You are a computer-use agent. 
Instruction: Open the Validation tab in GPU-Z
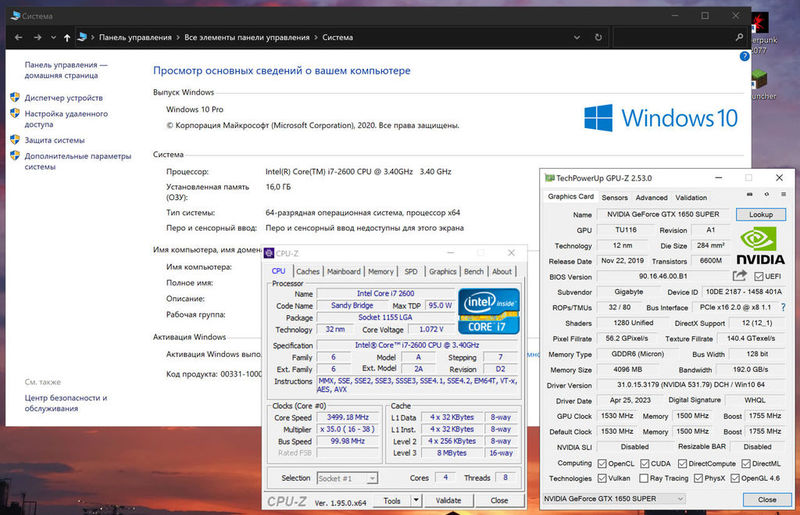[x=691, y=198]
